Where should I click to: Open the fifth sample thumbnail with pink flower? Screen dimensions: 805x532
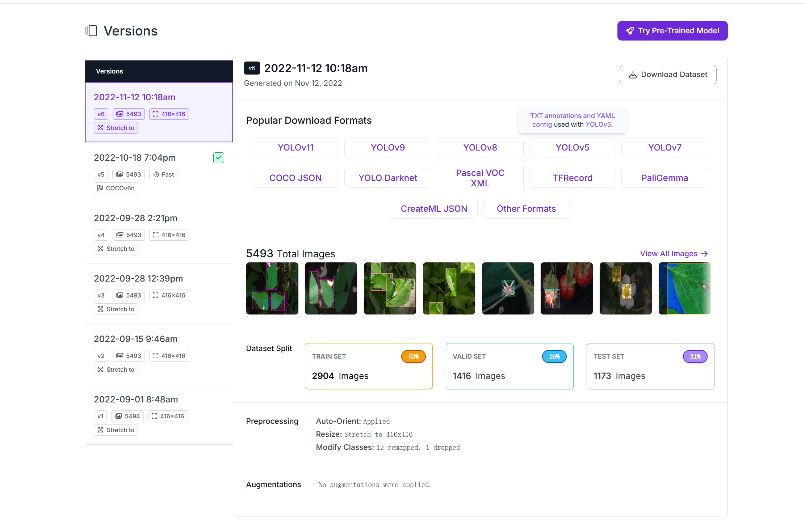pos(508,288)
